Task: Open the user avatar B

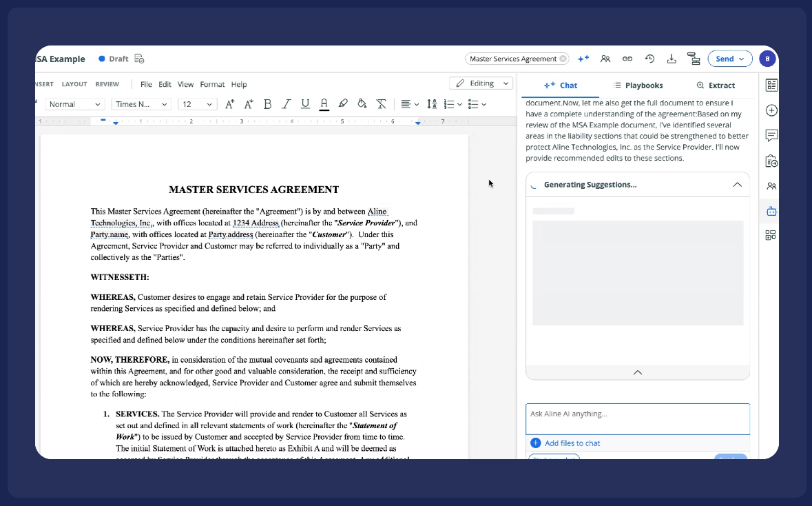Action: [x=767, y=59]
